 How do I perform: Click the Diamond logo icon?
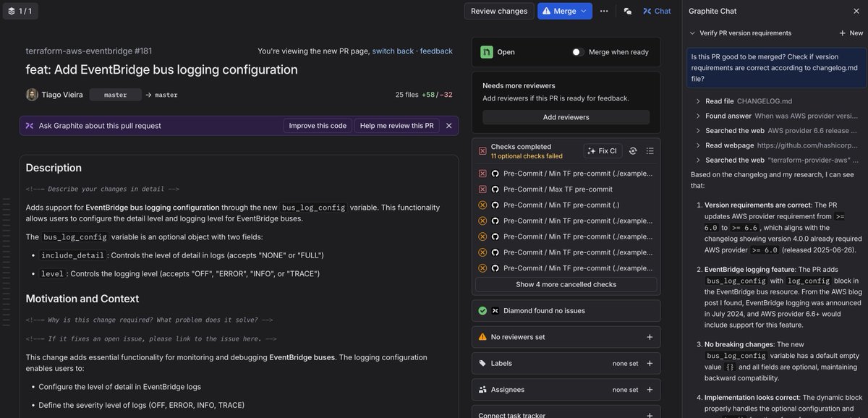[495, 311]
